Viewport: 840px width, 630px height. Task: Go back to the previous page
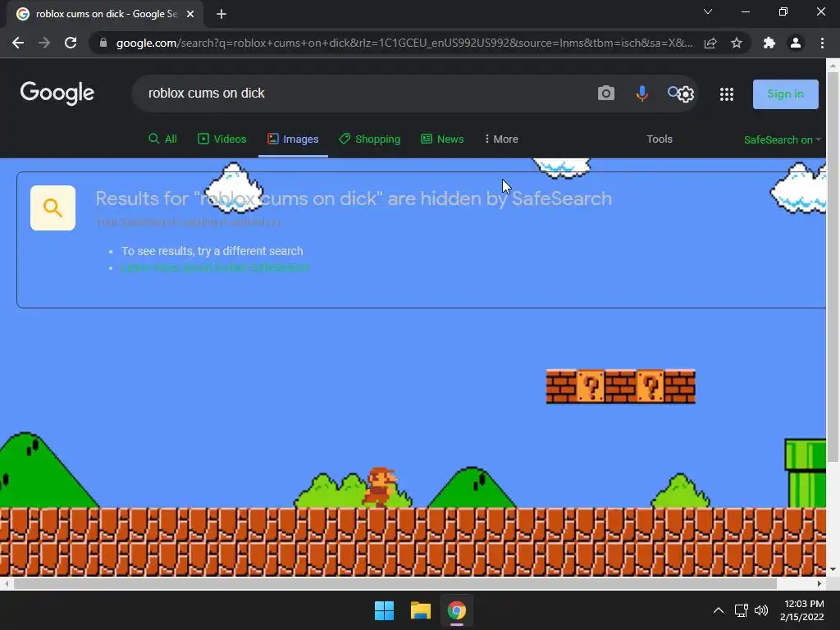click(18, 43)
